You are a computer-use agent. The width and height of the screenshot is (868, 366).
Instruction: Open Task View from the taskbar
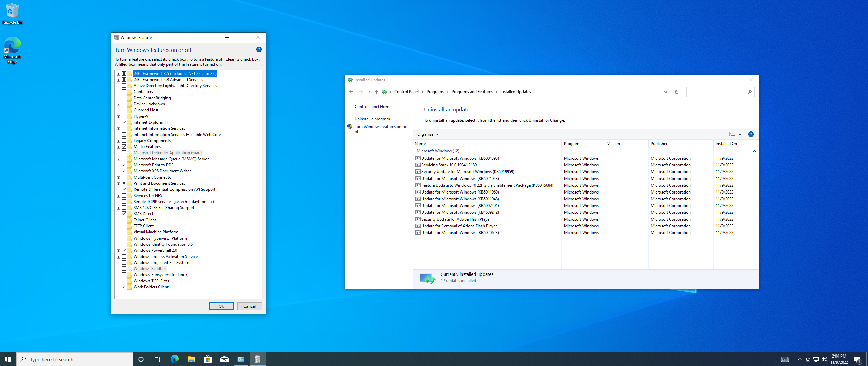(x=157, y=359)
